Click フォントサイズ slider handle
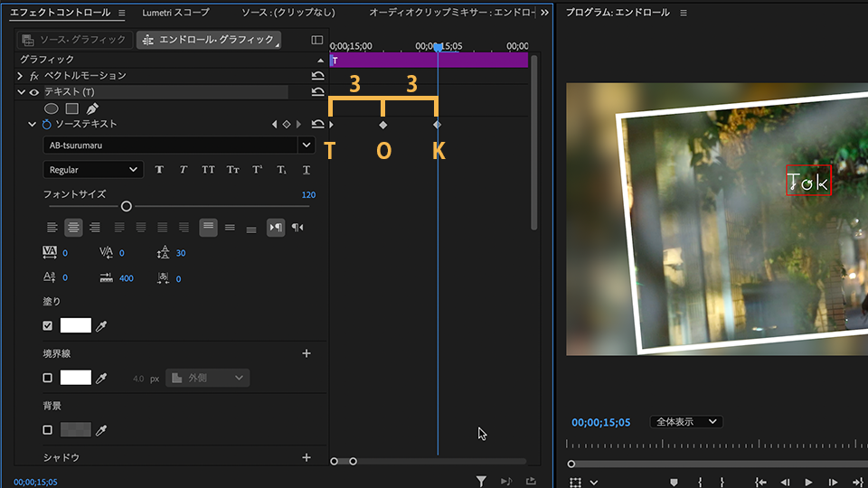The width and height of the screenshot is (868, 488). point(127,206)
